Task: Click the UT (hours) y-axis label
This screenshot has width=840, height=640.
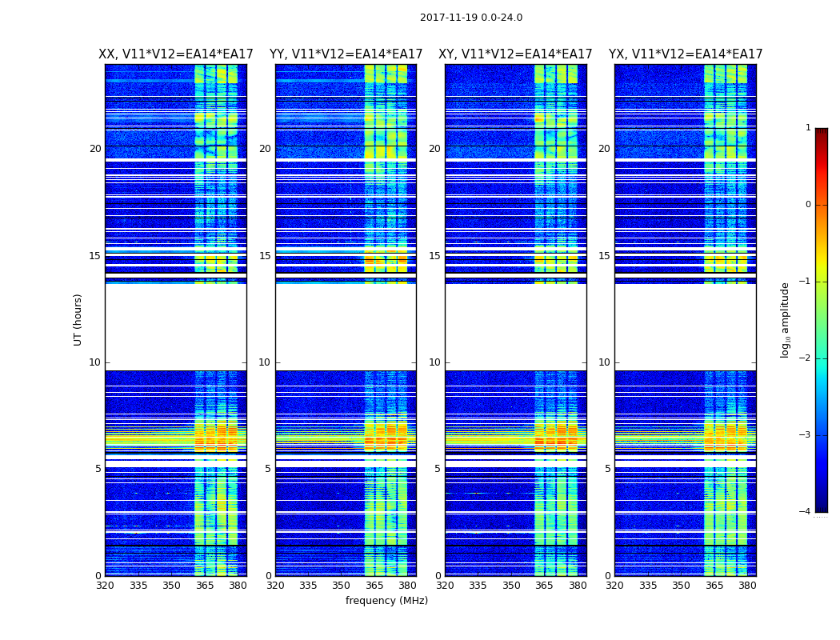Action: pos(78,319)
